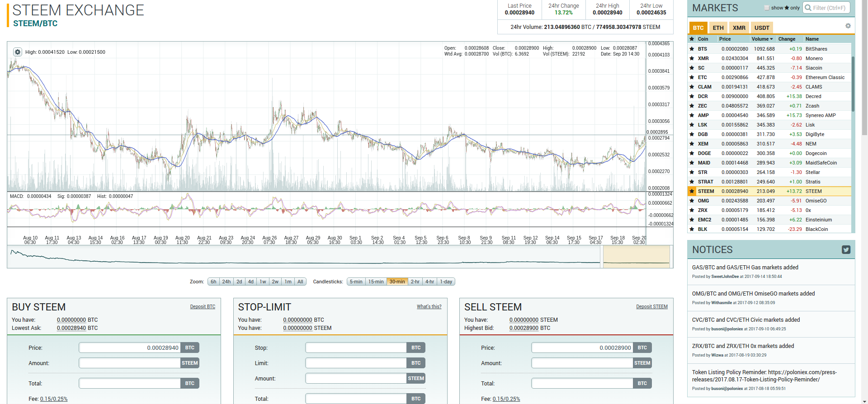Open the Token Listing Policy Reminder notice
The height and width of the screenshot is (404, 868).
[x=764, y=376]
